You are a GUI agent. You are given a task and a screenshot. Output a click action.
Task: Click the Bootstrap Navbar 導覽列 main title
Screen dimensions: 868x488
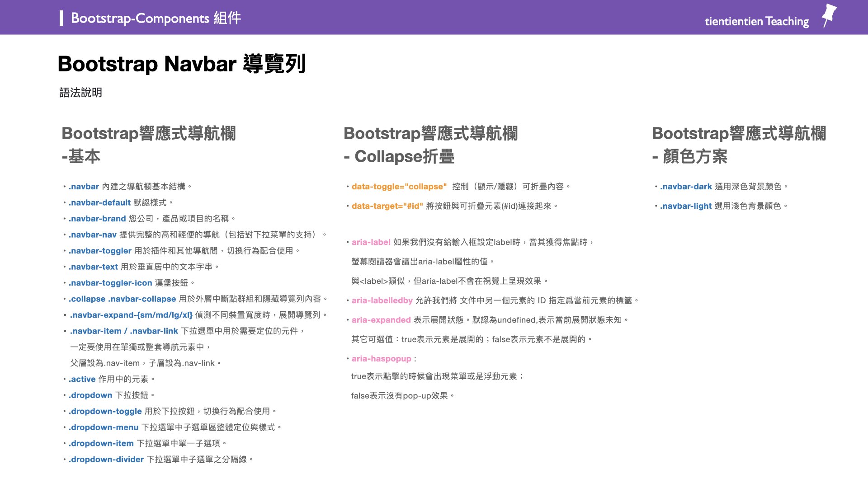point(182,64)
